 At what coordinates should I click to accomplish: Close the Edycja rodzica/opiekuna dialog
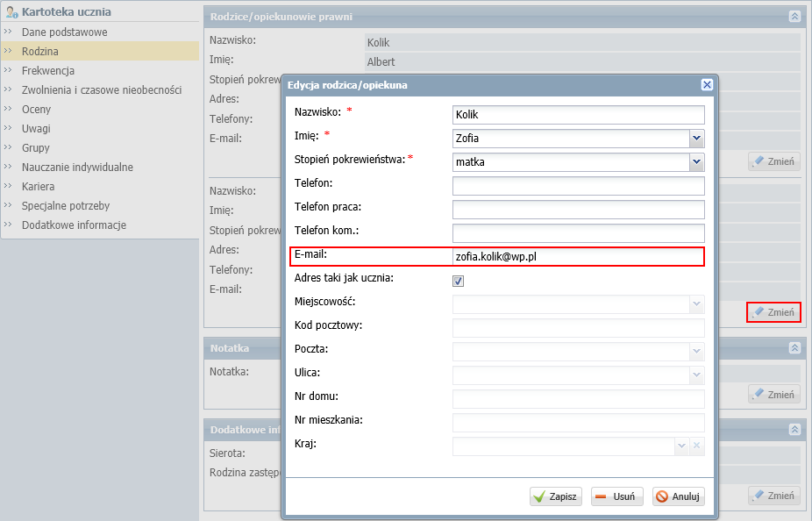[707, 84]
